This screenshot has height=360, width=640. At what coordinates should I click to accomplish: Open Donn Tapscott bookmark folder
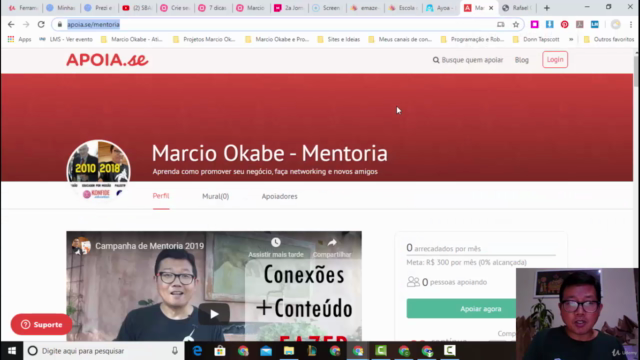click(x=536, y=39)
